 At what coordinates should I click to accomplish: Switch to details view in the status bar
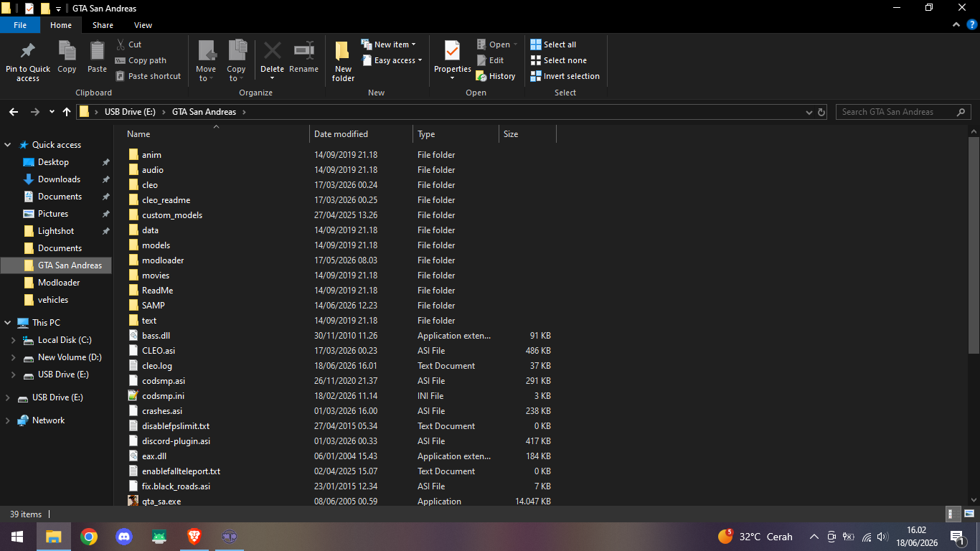(953, 514)
